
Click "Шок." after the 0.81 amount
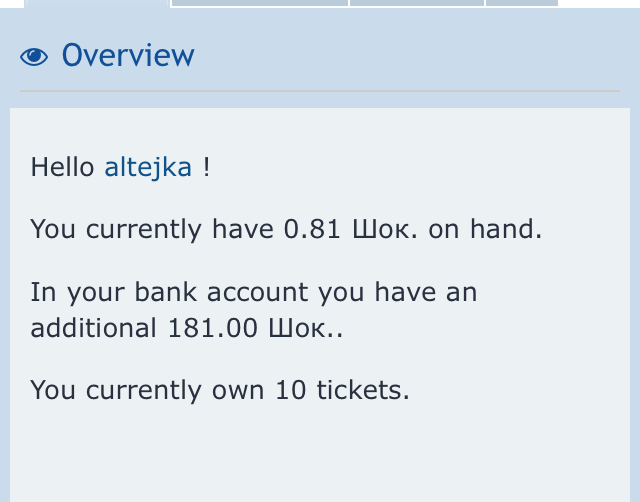(386, 229)
